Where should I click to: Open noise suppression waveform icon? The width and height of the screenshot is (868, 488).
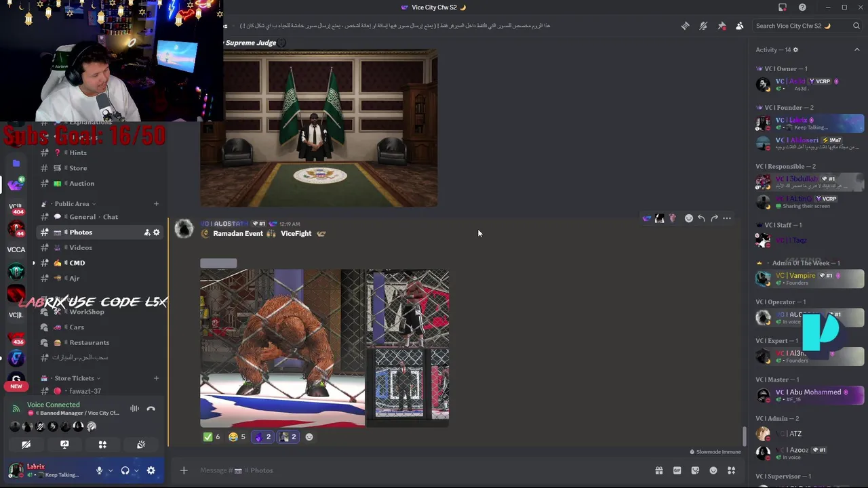[x=134, y=409]
